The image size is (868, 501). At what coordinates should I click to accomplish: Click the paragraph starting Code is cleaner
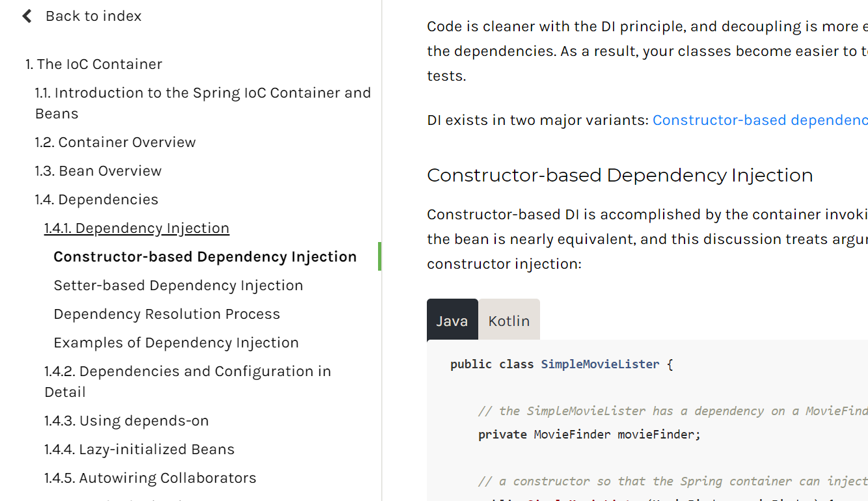pyautogui.click(x=647, y=51)
